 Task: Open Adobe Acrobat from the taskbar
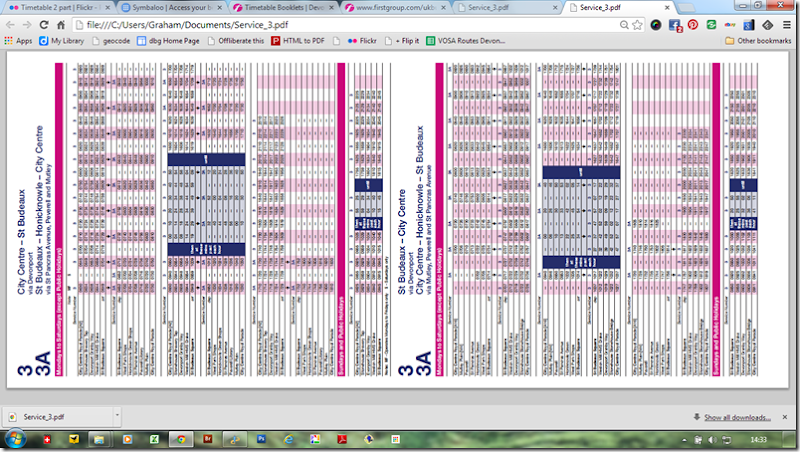pos(342,439)
